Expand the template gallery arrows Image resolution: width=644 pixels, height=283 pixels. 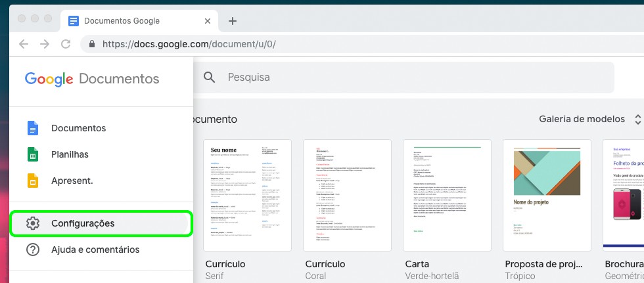click(638, 120)
